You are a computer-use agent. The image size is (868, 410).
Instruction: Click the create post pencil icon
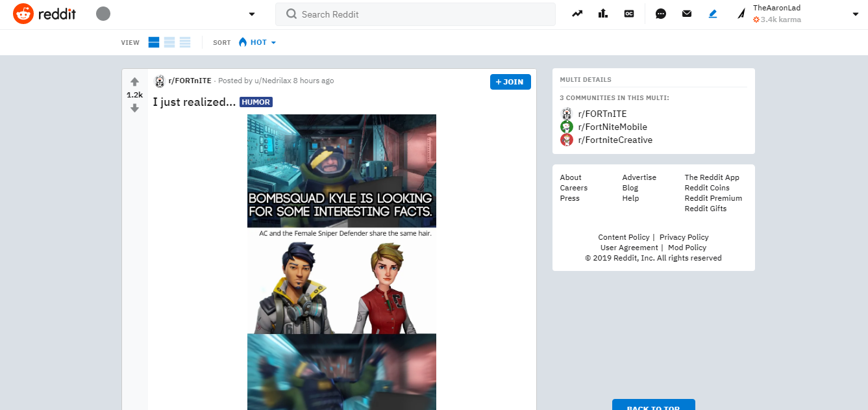coord(713,14)
